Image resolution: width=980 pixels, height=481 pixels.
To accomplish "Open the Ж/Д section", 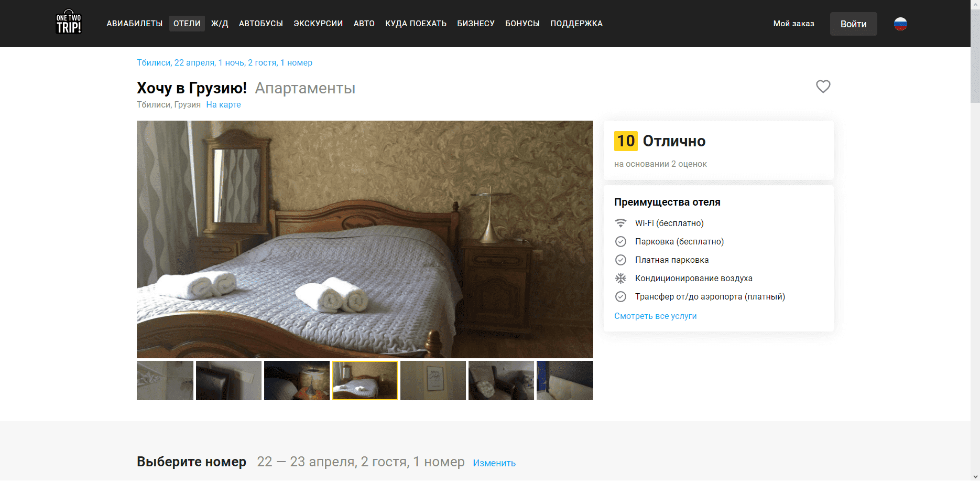I will [220, 24].
